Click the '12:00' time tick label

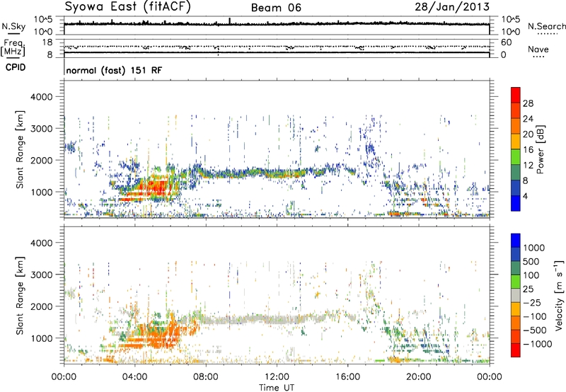click(277, 377)
